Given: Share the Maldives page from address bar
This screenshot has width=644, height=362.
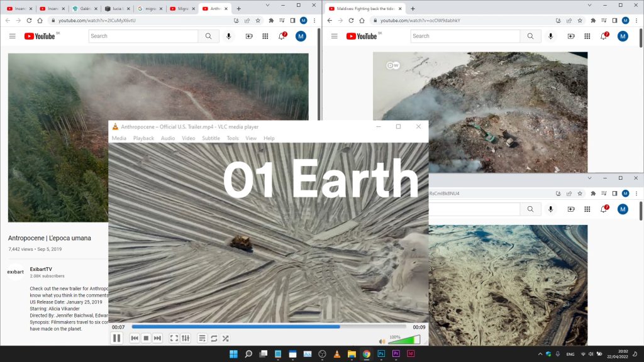Looking at the screenshot, I should tap(569, 21).
